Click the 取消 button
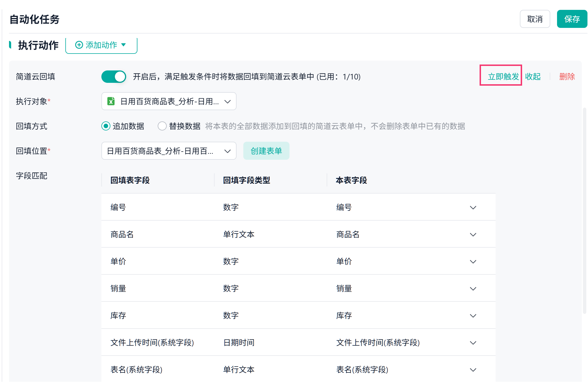This screenshot has height=386, width=588. [x=535, y=19]
